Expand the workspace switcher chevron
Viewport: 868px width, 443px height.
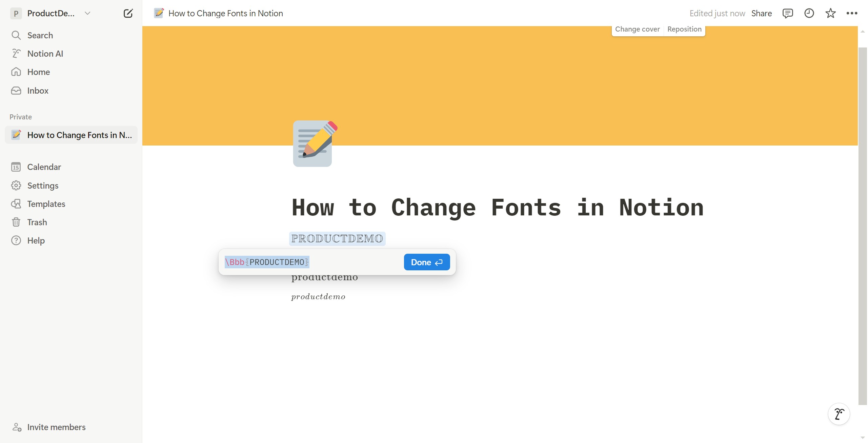click(x=87, y=13)
